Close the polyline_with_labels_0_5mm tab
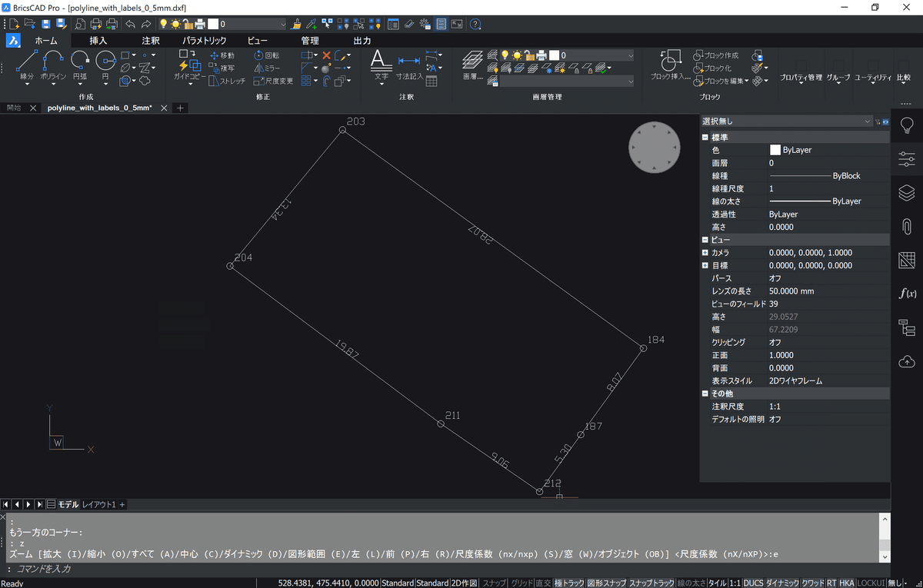The image size is (923, 588). [164, 108]
